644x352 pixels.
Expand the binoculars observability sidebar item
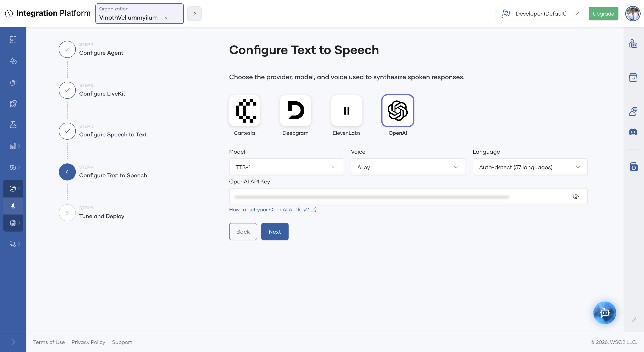pos(14,167)
